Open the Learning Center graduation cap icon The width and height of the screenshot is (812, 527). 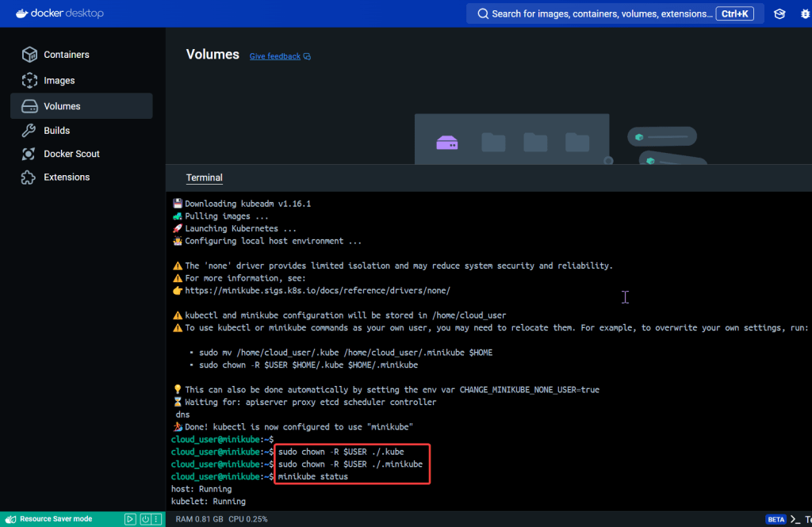pos(779,13)
